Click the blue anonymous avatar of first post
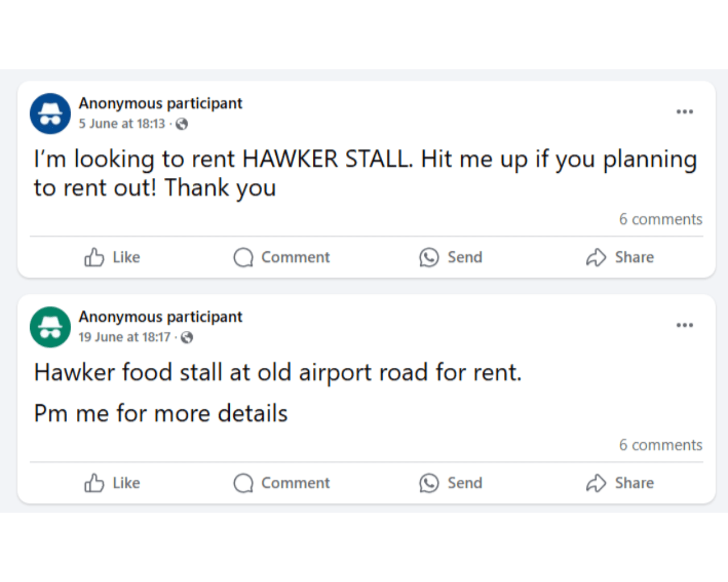728x582 pixels. [x=50, y=114]
